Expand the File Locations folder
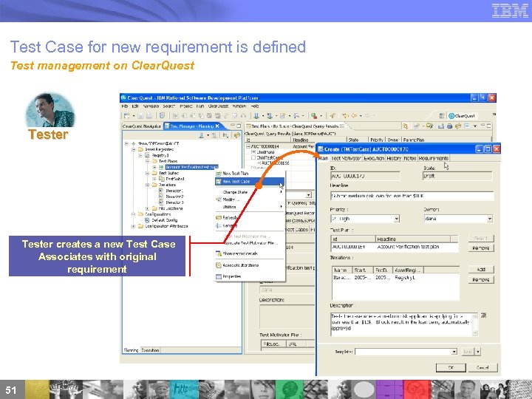This screenshot has height=399, width=532. click(148, 208)
